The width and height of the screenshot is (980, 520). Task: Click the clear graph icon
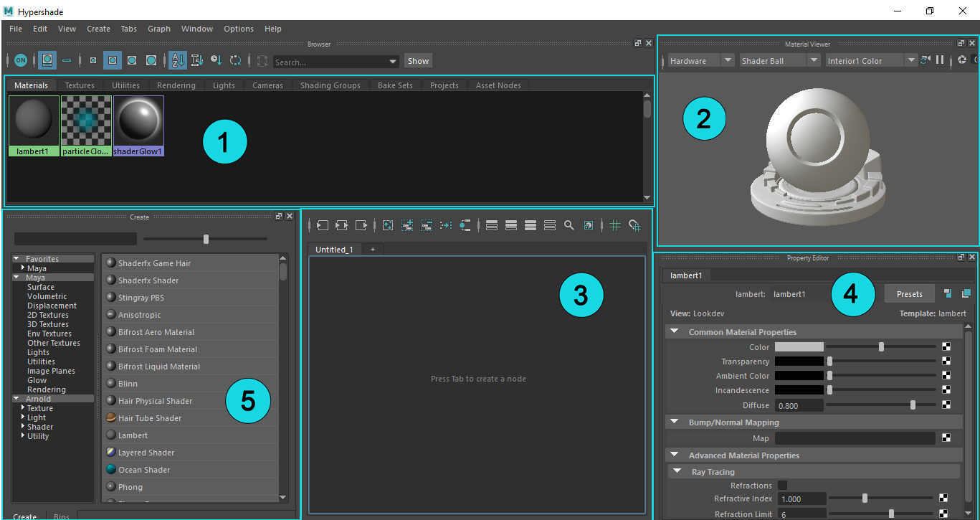388,225
